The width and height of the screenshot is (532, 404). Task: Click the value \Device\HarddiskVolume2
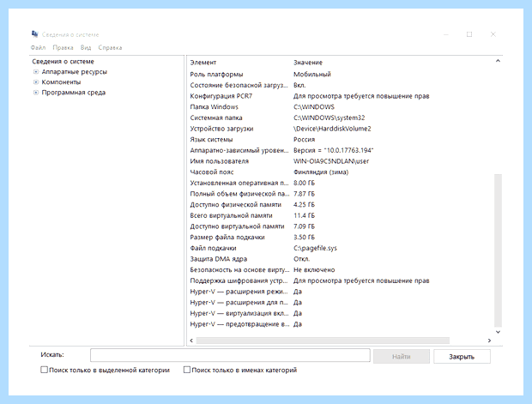[x=332, y=129]
